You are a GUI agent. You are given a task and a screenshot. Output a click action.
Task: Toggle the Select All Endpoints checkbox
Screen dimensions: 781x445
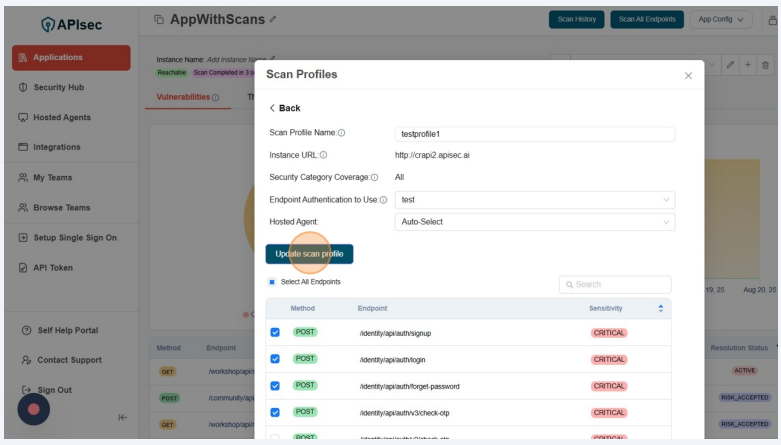(x=271, y=283)
